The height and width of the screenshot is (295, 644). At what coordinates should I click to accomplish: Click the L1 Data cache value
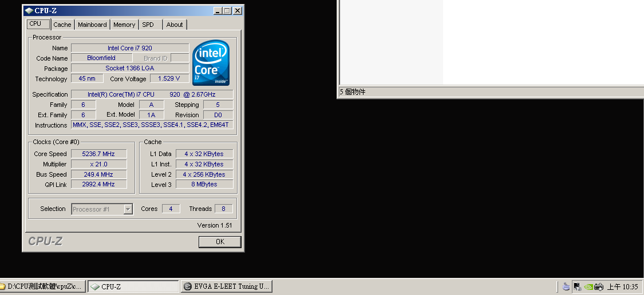tap(204, 154)
